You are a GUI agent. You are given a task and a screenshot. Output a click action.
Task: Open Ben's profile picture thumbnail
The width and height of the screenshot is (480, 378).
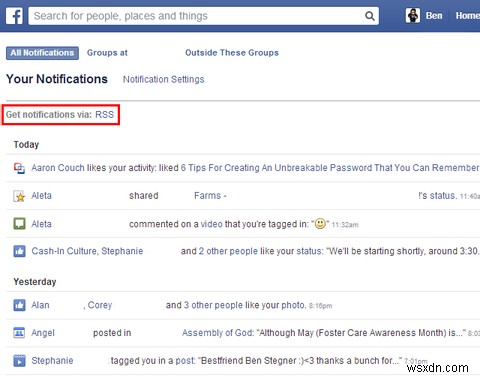413,15
